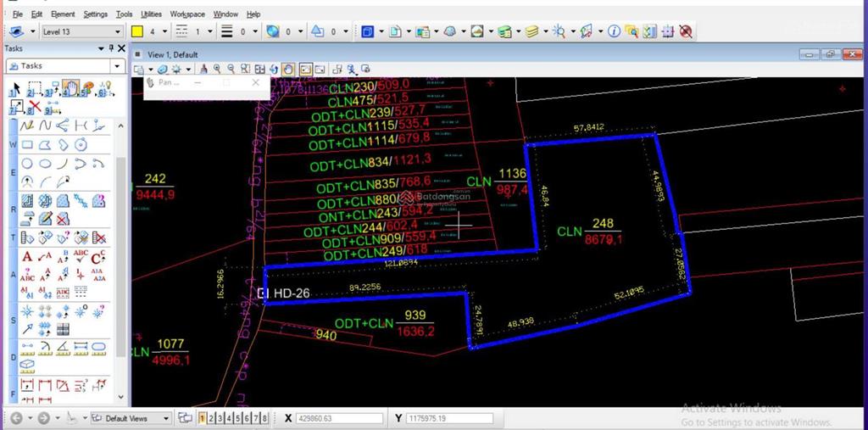Close the small Pan tool settings window
Image resolution: width=868 pixels, height=430 pixels.
coord(255,82)
